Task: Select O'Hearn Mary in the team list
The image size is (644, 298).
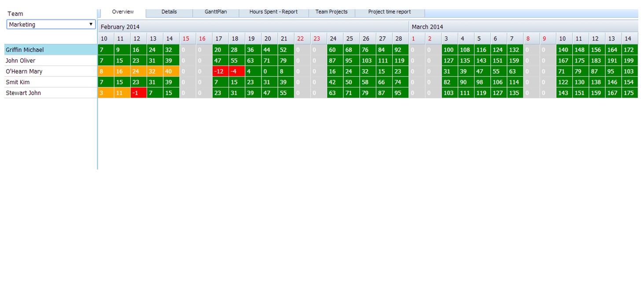Action: tap(51, 71)
